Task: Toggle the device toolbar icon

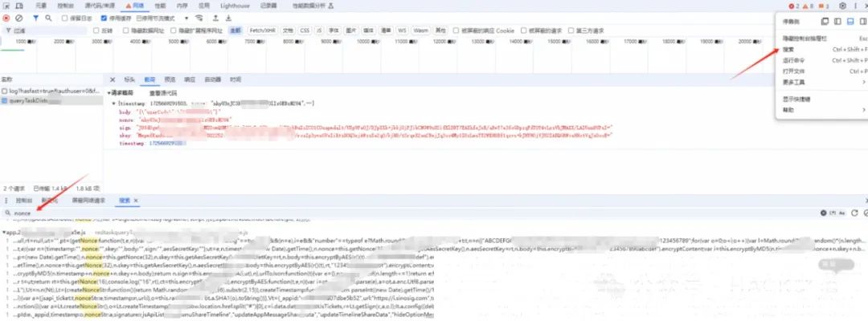Action: coord(19,6)
